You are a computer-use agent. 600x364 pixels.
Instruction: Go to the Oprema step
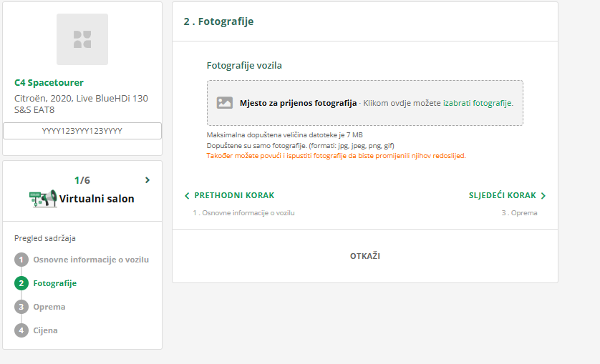pyautogui.click(x=49, y=307)
